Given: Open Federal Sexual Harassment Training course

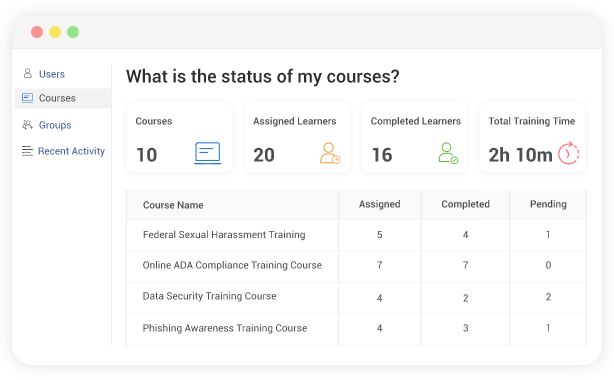Looking at the screenshot, I should point(224,235).
